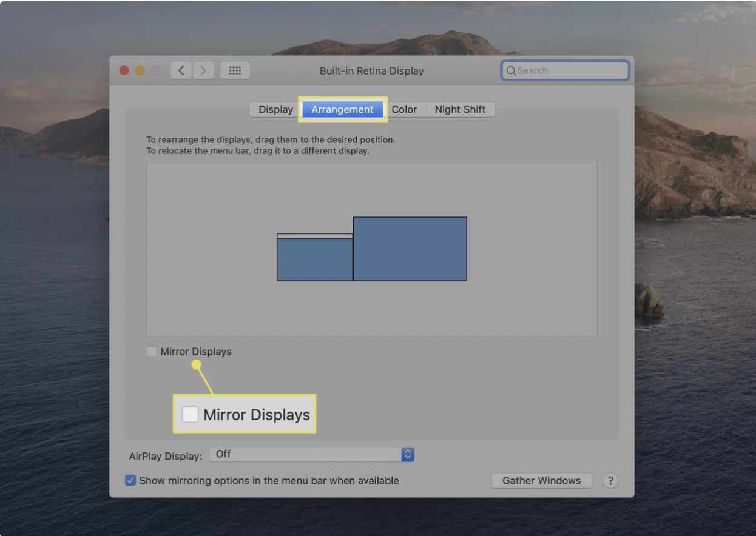Open the Show All preferences grid
Screen dimensions: 756x536
tap(235, 70)
